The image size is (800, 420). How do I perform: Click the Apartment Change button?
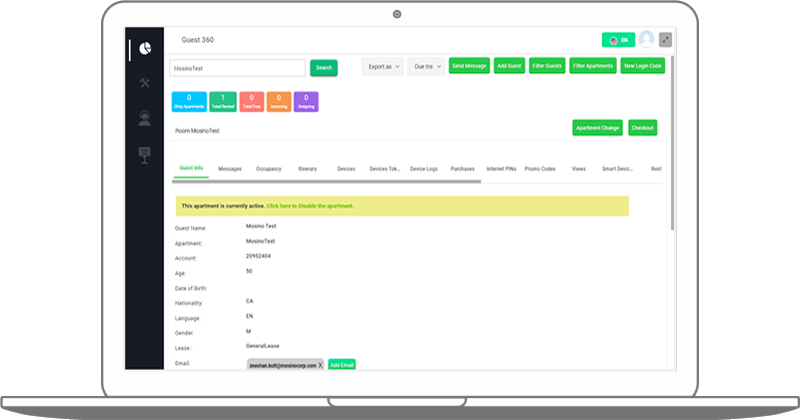(x=597, y=128)
